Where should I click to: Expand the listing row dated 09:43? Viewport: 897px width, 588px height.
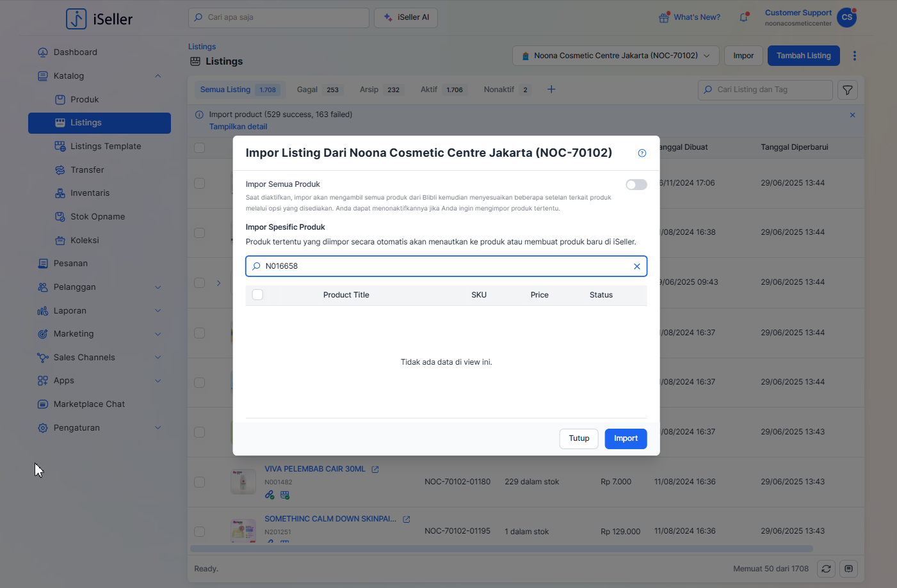pyautogui.click(x=218, y=283)
